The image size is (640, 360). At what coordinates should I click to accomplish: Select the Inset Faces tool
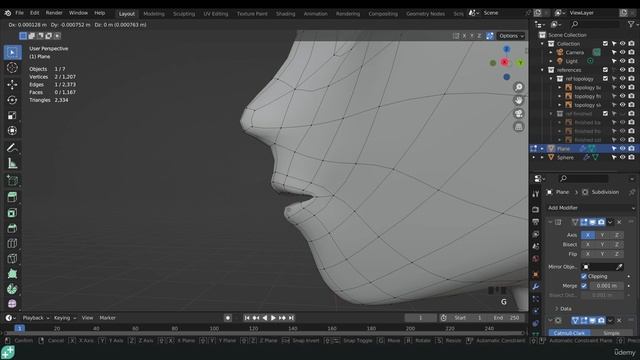[12, 213]
